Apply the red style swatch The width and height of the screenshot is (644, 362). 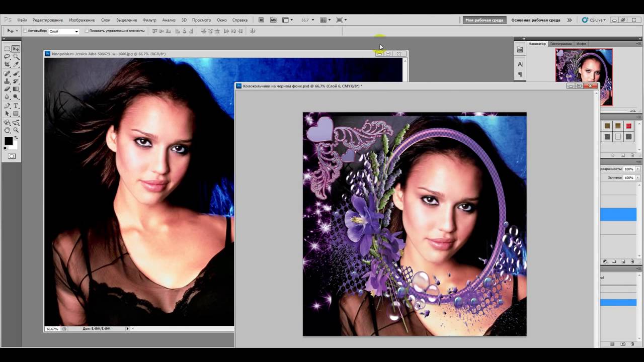[x=629, y=126]
